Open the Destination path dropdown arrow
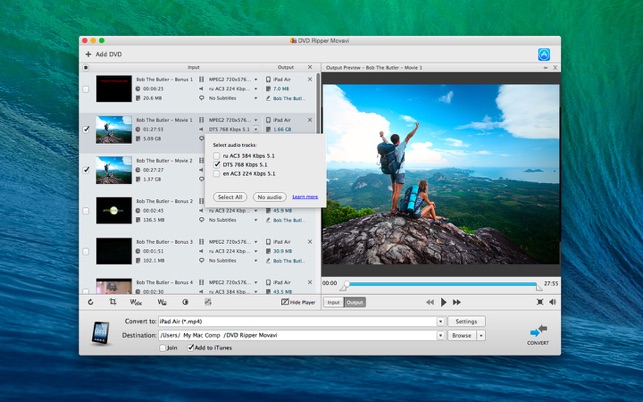Image resolution: width=643 pixels, height=402 pixels. [x=440, y=335]
